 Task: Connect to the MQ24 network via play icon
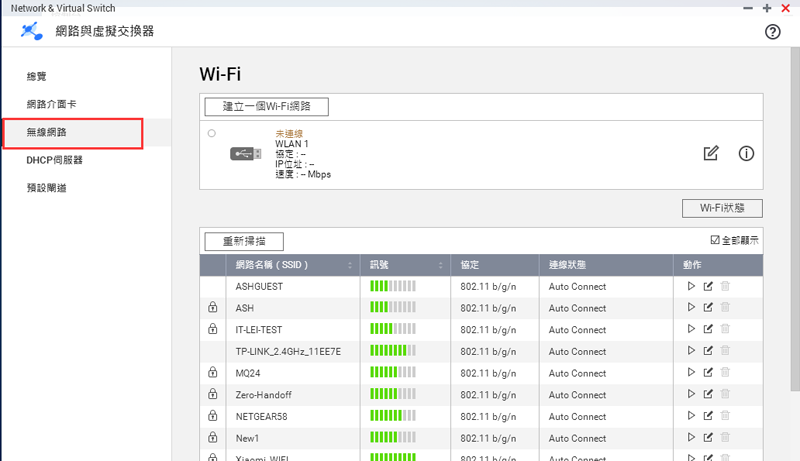[690, 372]
